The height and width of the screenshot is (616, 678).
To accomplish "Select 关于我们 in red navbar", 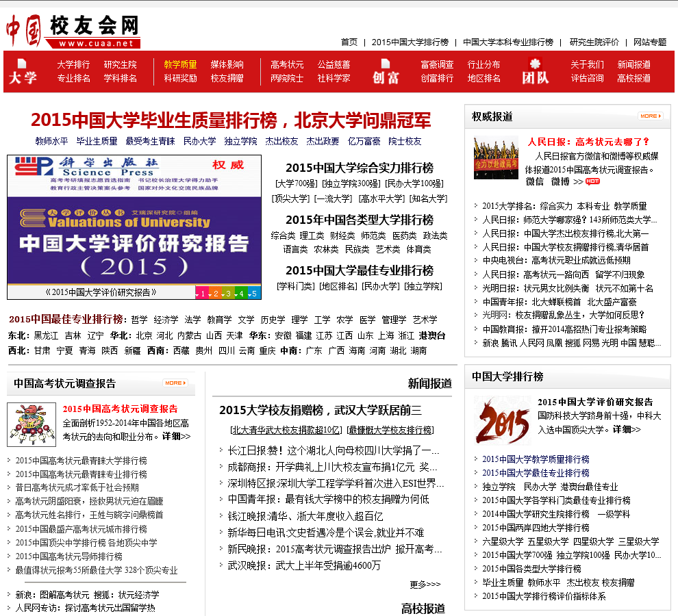I will click(587, 65).
